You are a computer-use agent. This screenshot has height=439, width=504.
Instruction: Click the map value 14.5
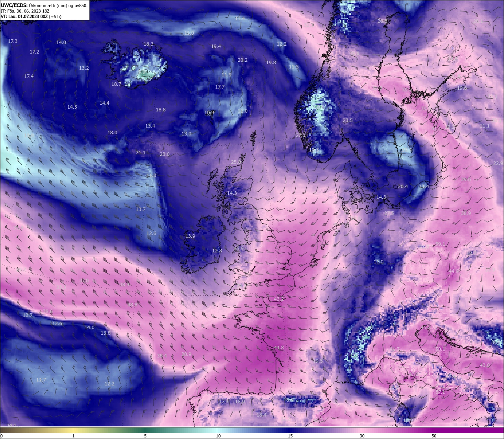(x=72, y=107)
